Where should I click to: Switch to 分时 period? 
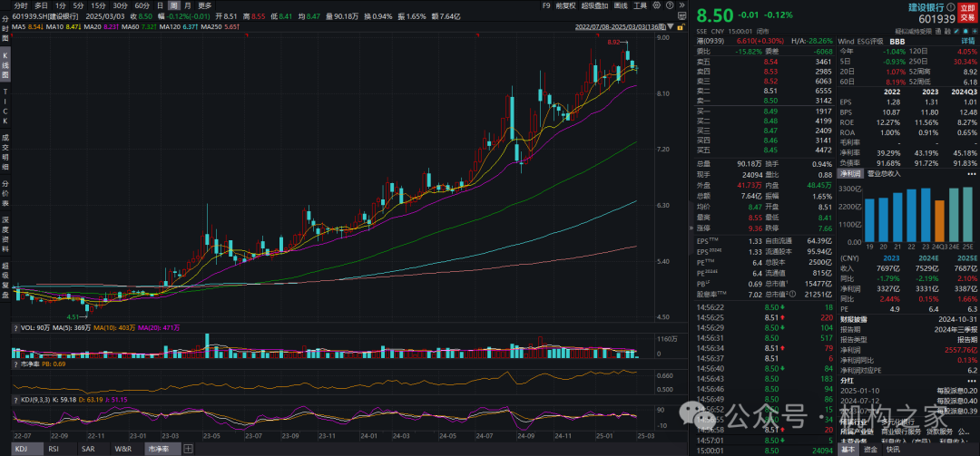[21, 5]
